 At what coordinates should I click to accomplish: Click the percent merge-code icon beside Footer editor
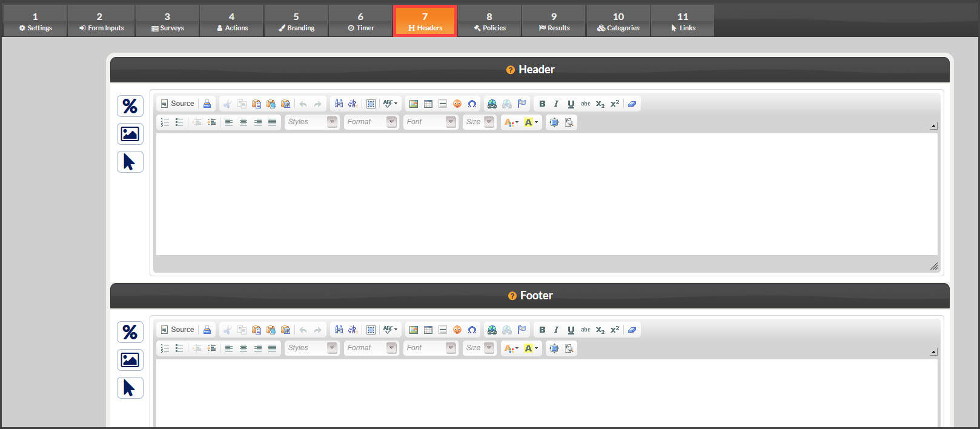point(130,332)
